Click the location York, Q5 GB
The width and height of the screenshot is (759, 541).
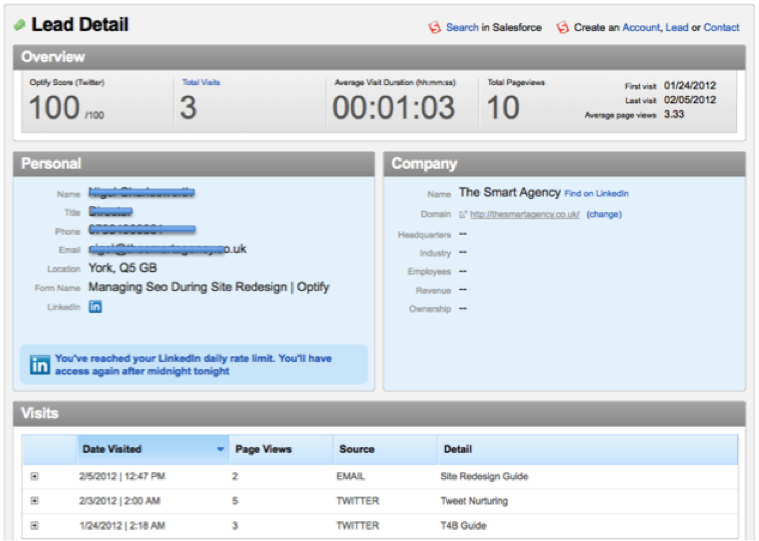click(122, 268)
